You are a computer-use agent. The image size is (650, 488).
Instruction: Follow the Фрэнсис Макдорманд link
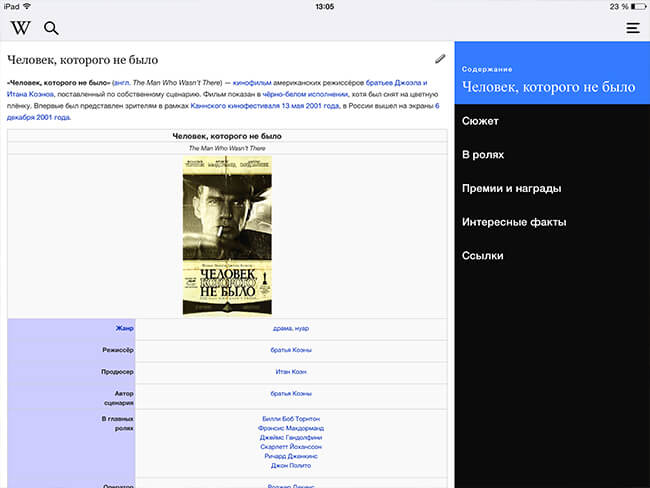(291, 428)
